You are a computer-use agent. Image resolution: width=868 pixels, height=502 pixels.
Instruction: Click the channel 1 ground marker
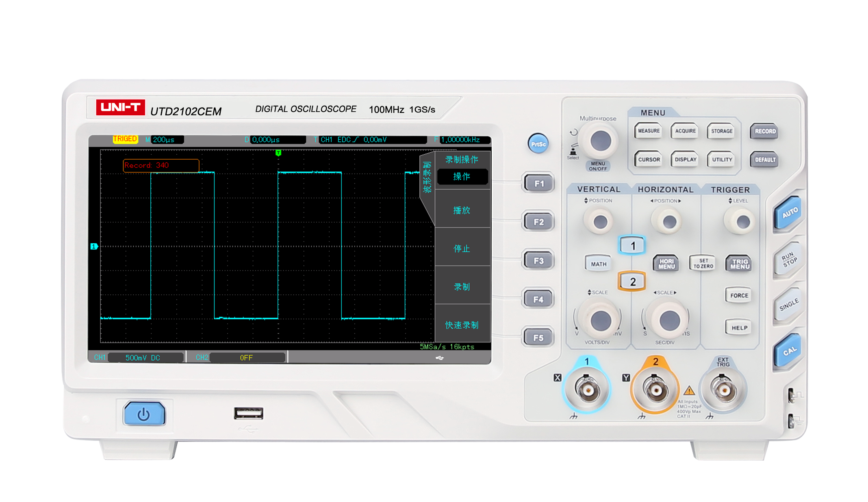[94, 247]
